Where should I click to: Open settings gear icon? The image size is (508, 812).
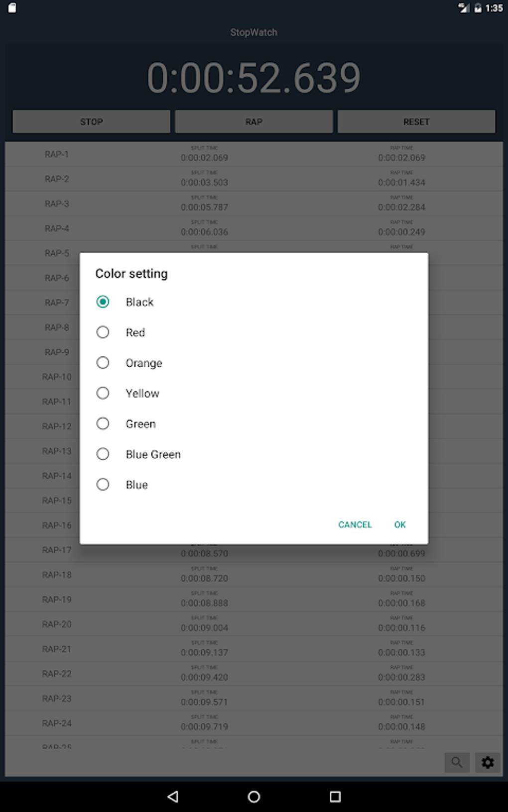click(487, 762)
